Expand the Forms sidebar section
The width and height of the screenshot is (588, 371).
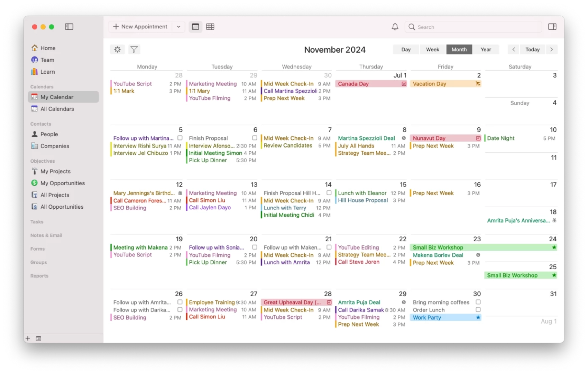tap(37, 249)
